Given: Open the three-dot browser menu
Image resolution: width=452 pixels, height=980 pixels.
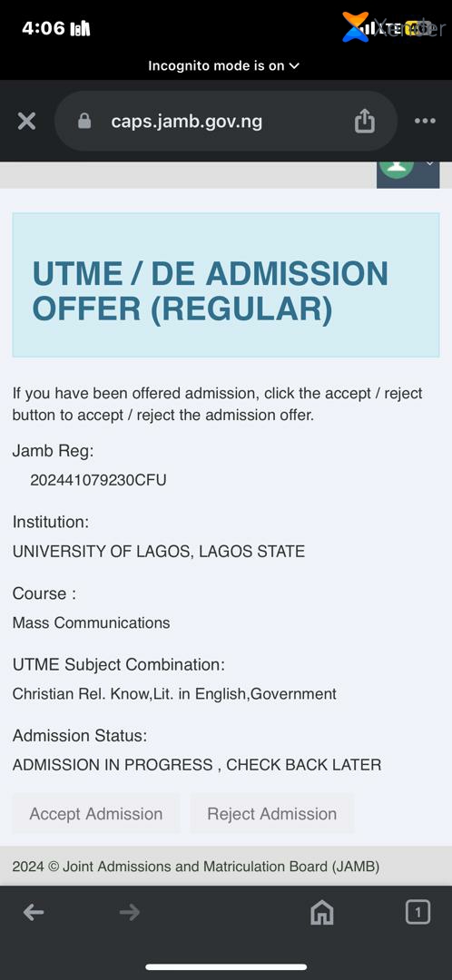Looking at the screenshot, I should click(425, 122).
